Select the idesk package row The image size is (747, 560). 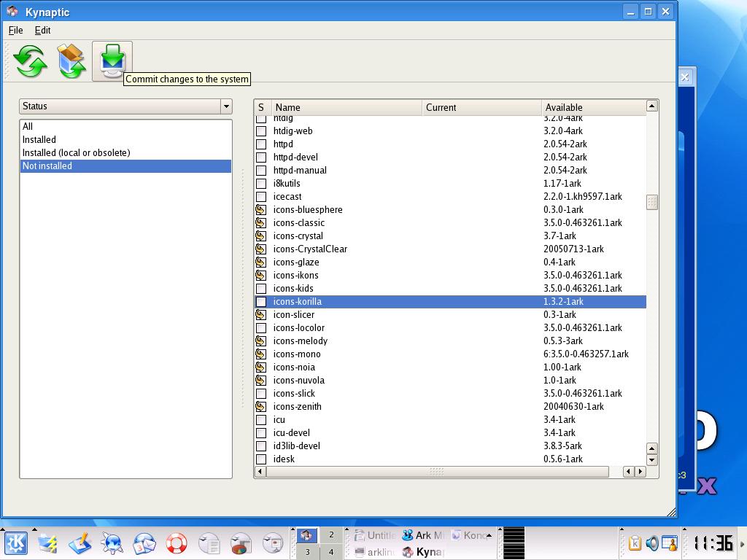pyautogui.click(x=451, y=459)
